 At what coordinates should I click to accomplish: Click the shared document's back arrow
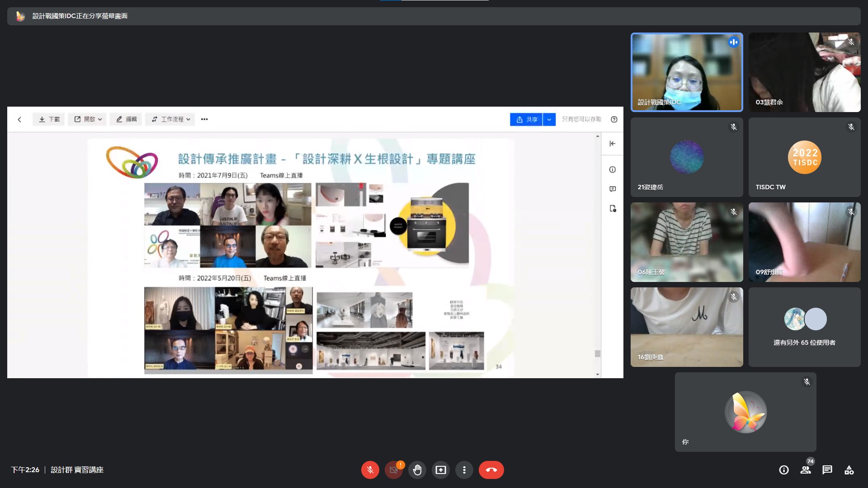tap(19, 119)
